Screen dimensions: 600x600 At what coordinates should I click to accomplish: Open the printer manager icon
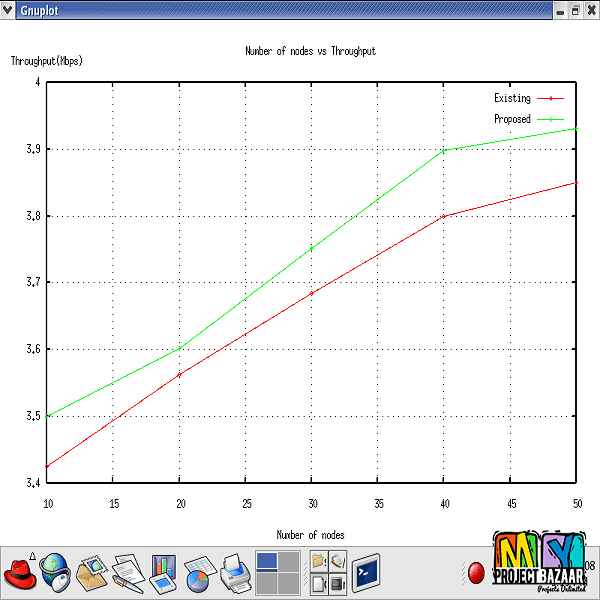click(234, 574)
